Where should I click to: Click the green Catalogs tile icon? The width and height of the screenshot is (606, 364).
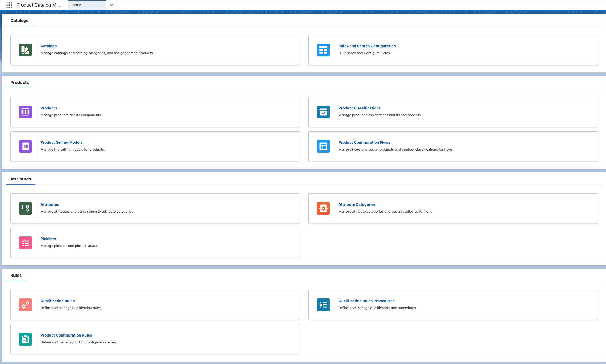tap(25, 50)
